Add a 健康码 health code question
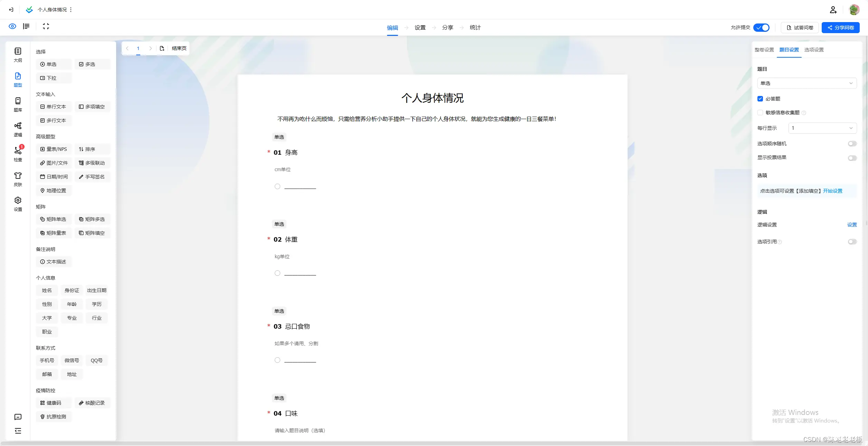Screen dimensions: 868x446 (54, 403)
